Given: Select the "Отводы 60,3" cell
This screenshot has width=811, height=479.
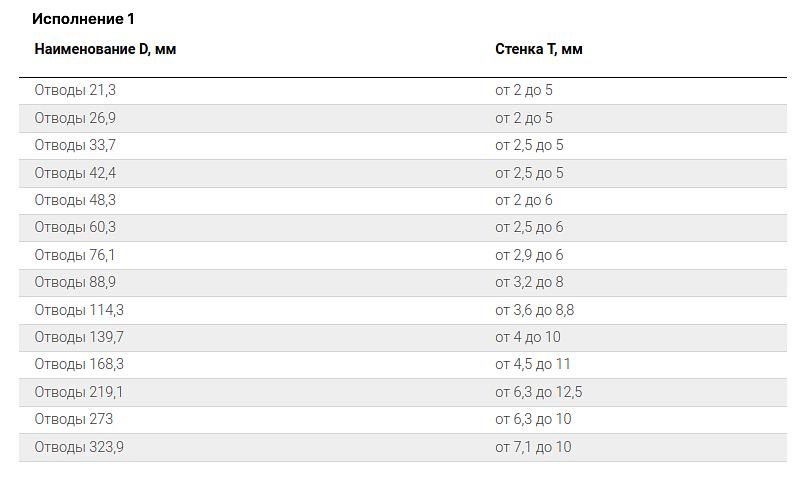Looking at the screenshot, I should coord(75,227).
